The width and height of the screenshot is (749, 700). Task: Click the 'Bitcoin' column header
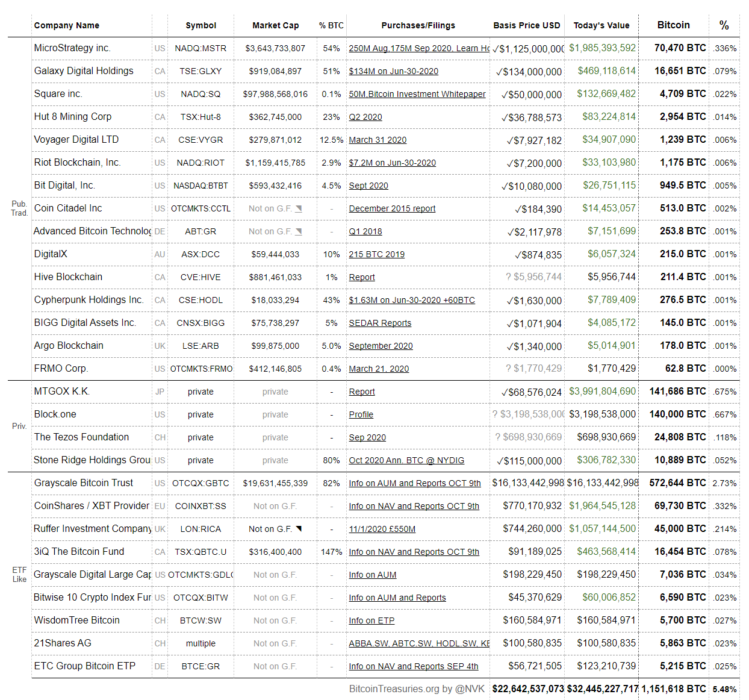(673, 25)
